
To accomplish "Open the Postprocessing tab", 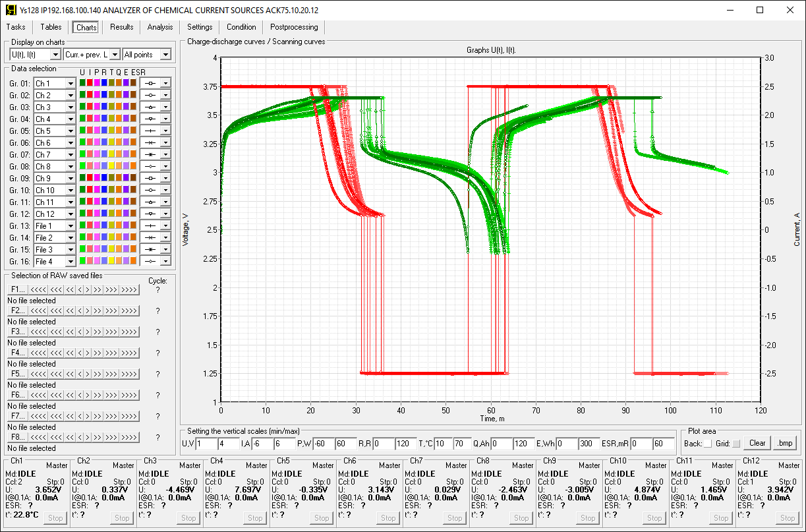I will (x=294, y=27).
